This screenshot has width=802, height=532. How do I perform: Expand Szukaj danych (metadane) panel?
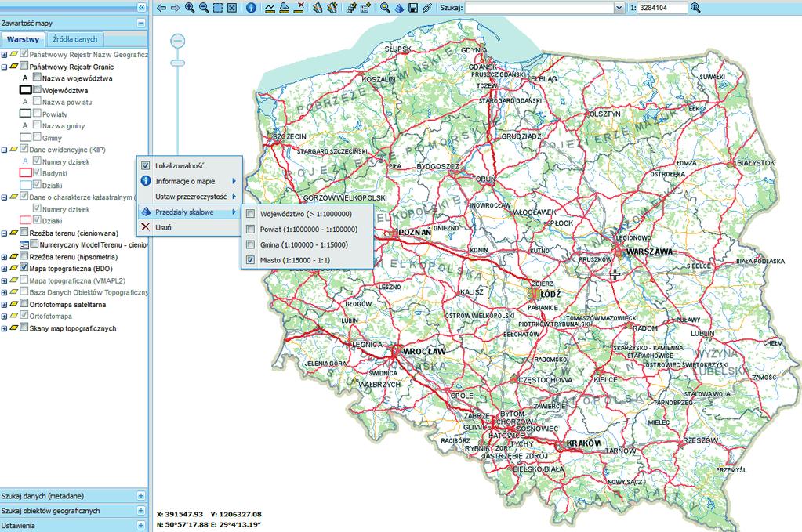(141, 496)
